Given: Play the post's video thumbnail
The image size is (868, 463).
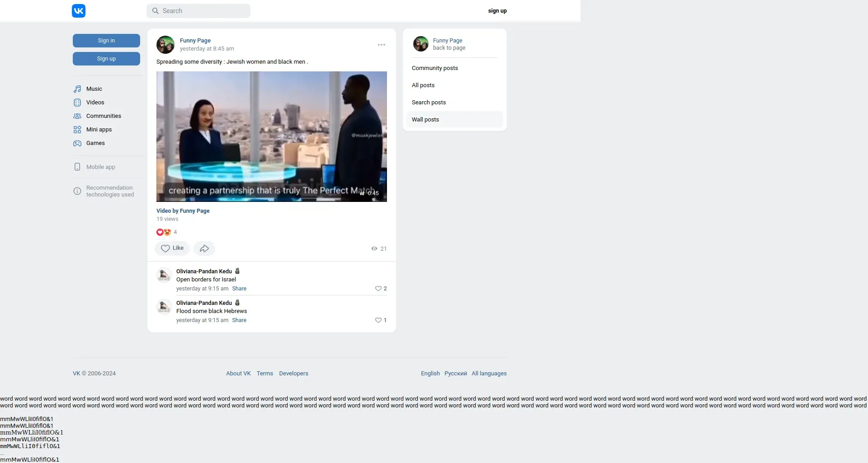Looking at the screenshot, I should coord(272,136).
